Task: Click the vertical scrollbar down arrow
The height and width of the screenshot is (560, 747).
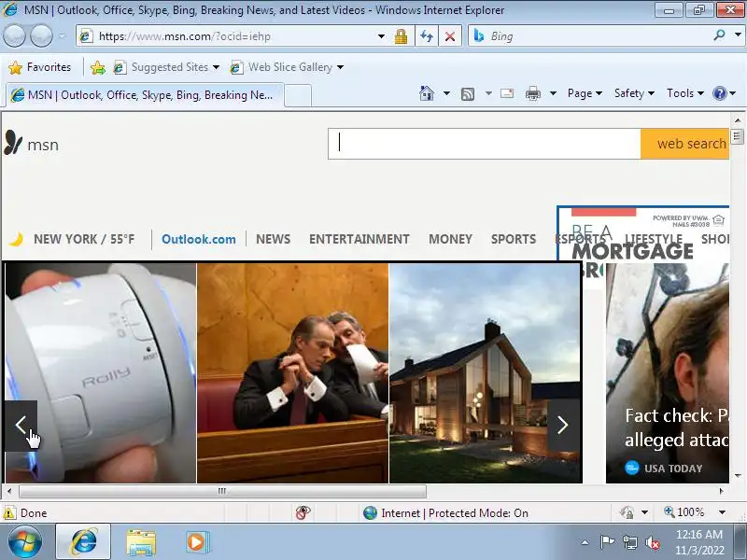Action: click(738, 475)
